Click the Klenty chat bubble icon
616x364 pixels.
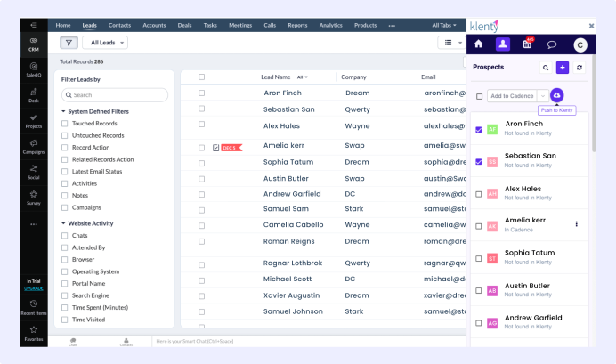[552, 44]
